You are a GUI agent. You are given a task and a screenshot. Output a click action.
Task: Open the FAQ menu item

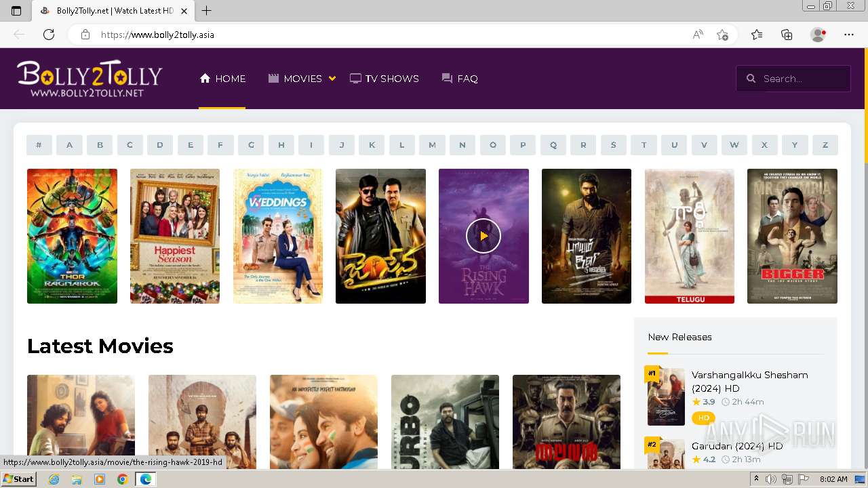(460, 79)
